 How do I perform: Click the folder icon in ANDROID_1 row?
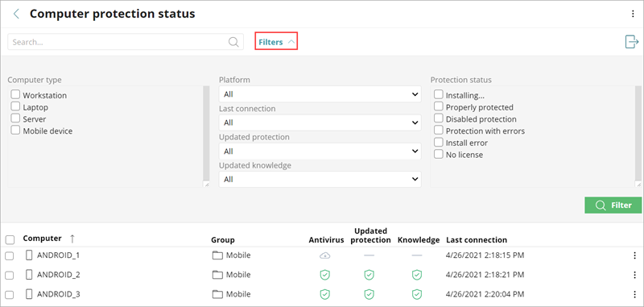[217, 255]
